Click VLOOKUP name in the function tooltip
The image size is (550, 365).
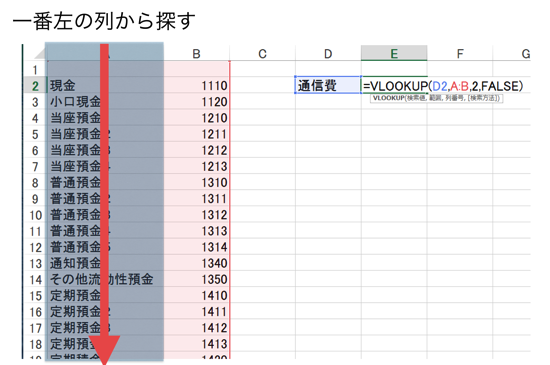point(389,98)
